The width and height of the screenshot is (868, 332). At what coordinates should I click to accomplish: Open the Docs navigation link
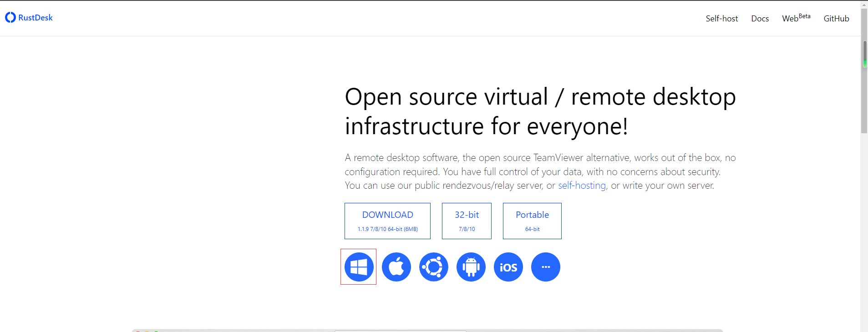click(x=760, y=19)
